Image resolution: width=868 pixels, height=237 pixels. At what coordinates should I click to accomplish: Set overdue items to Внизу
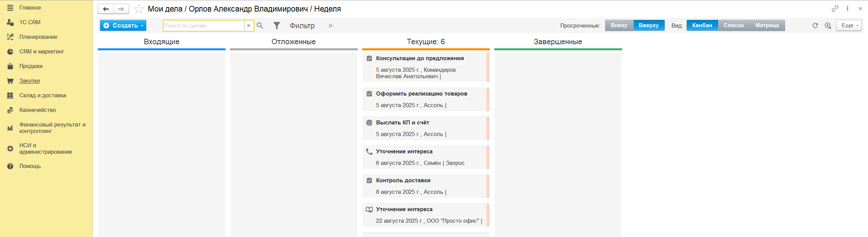(619, 26)
